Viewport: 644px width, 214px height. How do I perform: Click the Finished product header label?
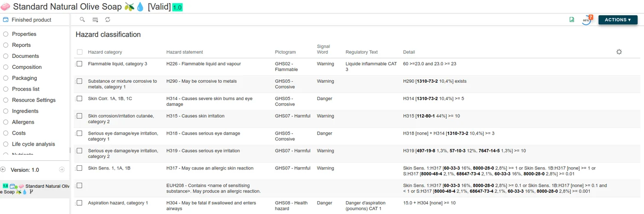point(31,20)
